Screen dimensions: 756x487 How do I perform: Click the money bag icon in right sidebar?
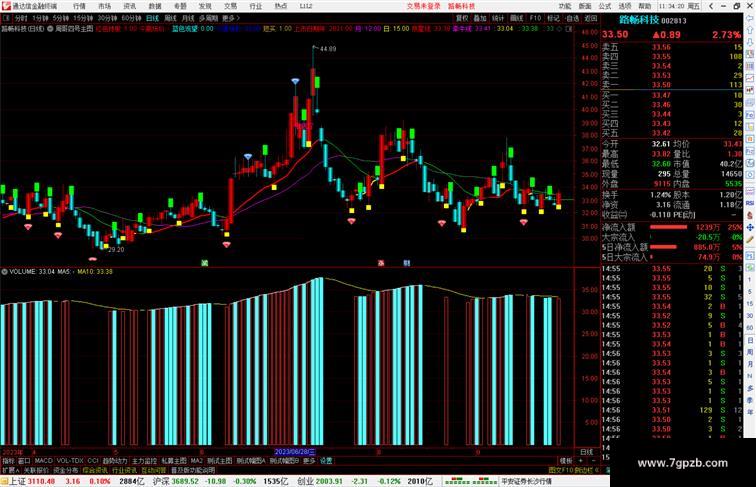pyautogui.click(x=750, y=215)
